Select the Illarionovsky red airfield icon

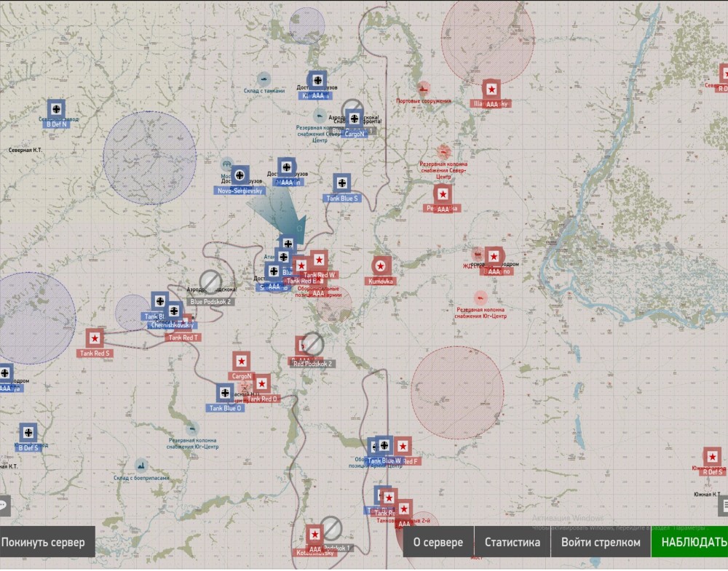pyautogui.click(x=491, y=89)
